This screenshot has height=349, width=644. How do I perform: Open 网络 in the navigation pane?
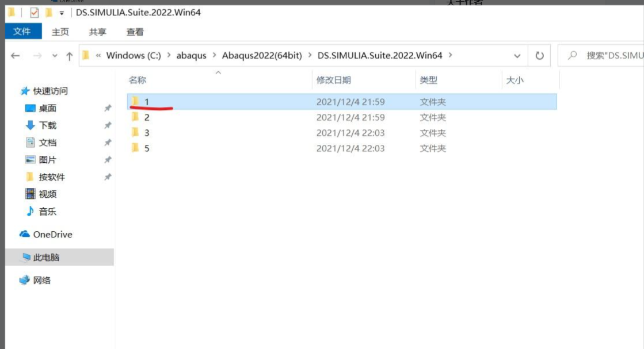pyautogui.click(x=42, y=281)
